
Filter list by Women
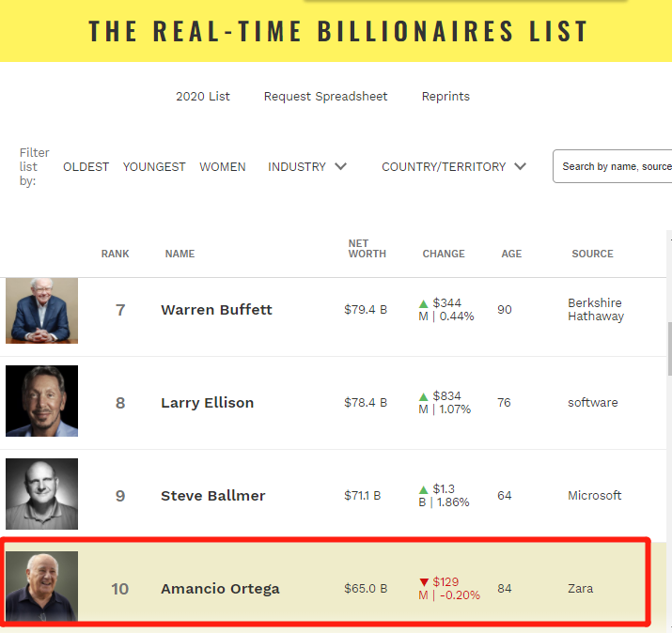[x=223, y=166]
